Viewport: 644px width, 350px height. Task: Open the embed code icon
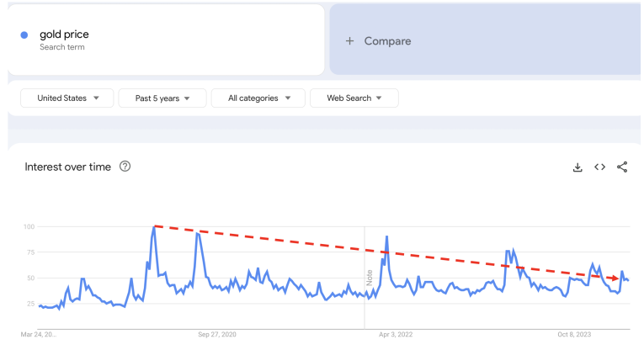point(599,167)
